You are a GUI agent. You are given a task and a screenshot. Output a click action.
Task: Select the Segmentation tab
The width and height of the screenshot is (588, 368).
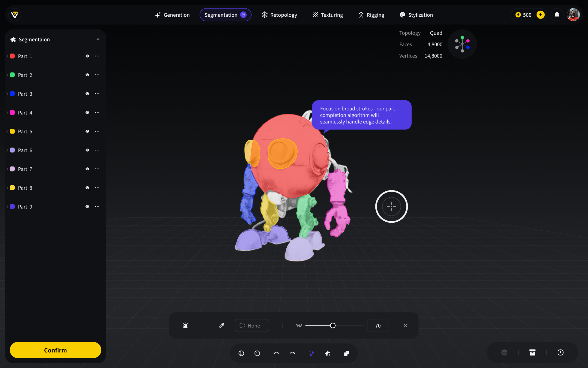[x=225, y=15]
